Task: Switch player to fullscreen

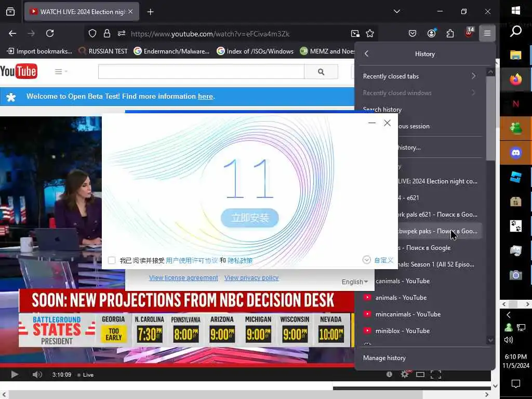Action: [436, 375]
